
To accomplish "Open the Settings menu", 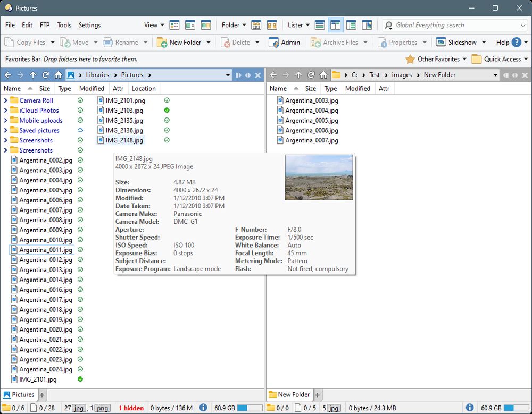I will point(89,25).
